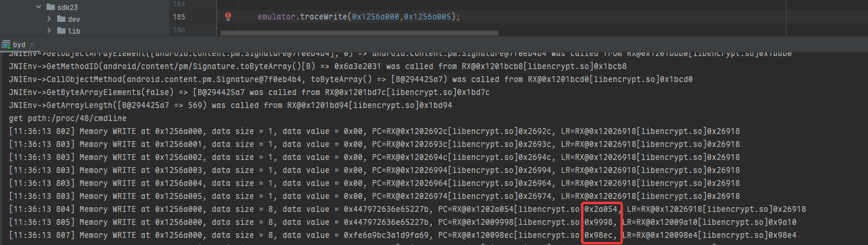Select the lib item in project tree

point(74,31)
